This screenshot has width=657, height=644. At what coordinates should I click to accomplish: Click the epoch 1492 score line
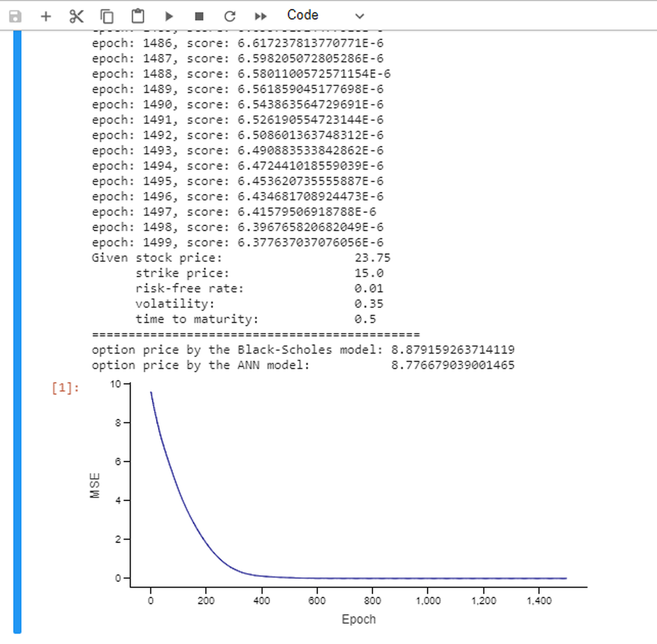click(x=238, y=135)
